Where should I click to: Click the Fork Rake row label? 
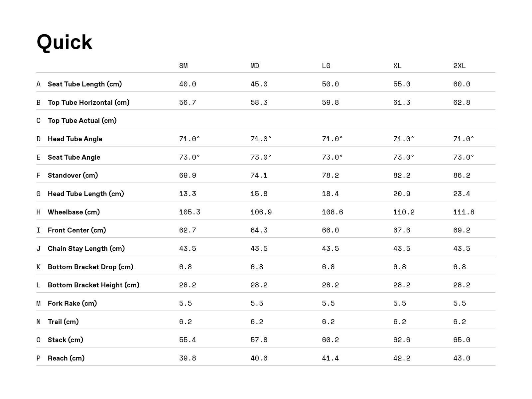point(72,303)
